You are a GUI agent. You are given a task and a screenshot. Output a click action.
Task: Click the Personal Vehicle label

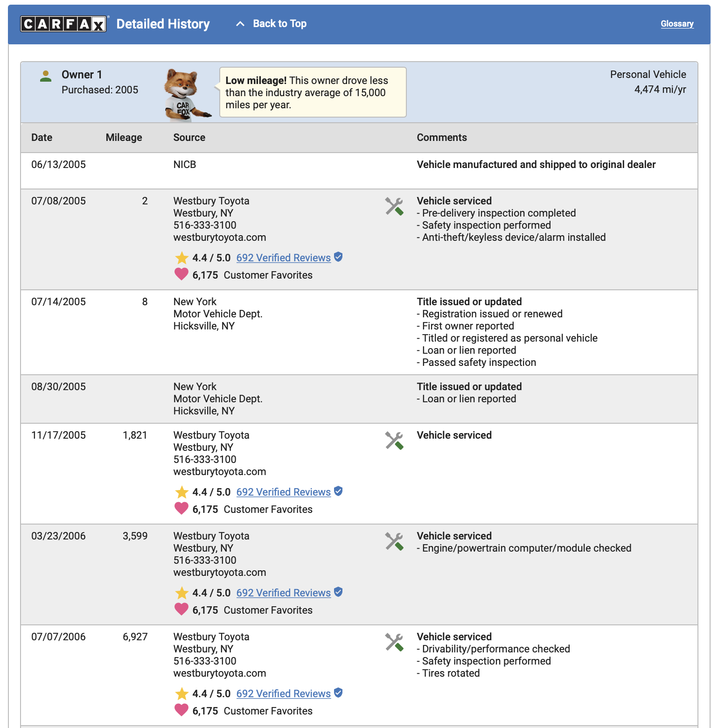[x=648, y=75]
